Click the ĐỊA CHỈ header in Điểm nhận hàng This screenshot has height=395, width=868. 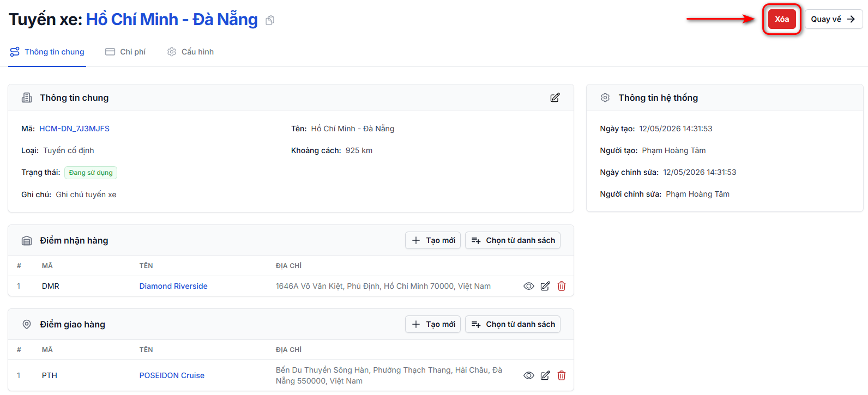pyautogui.click(x=288, y=266)
